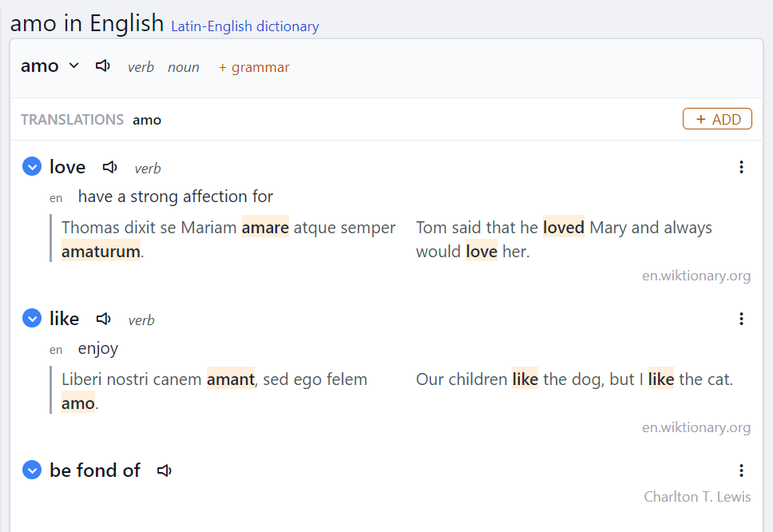
Task: Open the dropdown arrow next to amo
Action: [73, 66]
